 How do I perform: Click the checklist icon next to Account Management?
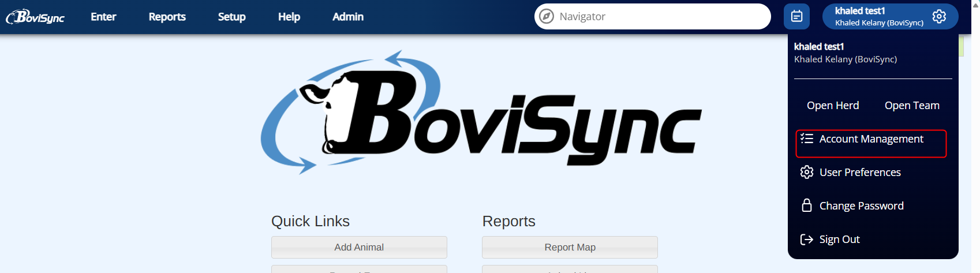click(807, 139)
